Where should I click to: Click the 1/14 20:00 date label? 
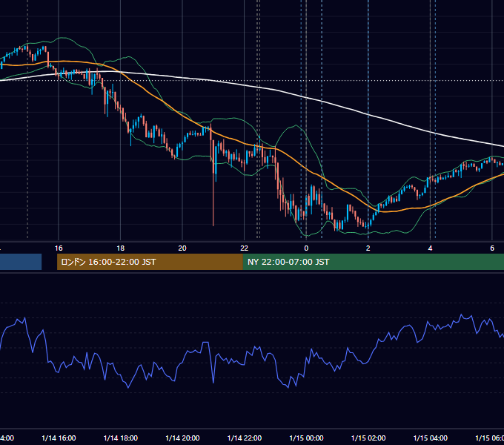point(182,438)
